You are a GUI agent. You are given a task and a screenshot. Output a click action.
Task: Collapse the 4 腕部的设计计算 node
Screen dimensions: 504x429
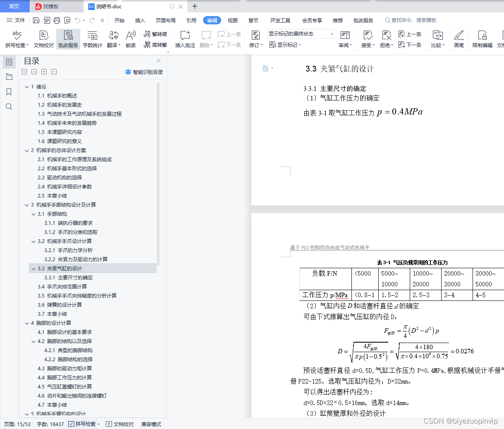pos(27,323)
